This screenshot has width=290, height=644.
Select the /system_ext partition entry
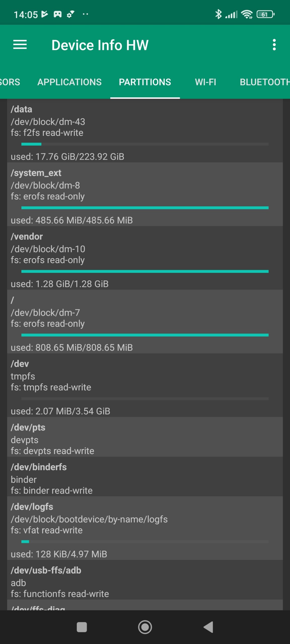pyautogui.click(x=145, y=185)
